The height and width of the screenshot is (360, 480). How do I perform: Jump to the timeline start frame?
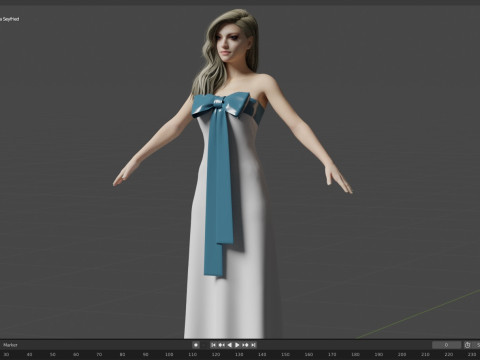pos(213,345)
